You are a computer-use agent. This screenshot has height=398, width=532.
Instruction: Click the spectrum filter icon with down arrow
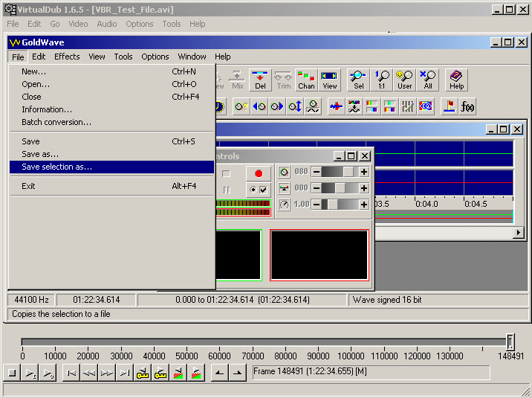354,106
